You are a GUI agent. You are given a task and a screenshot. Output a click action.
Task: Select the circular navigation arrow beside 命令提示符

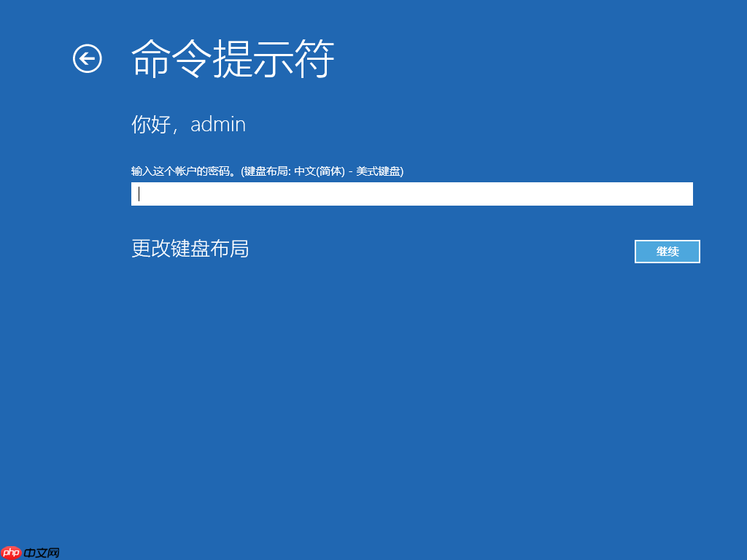coord(87,58)
